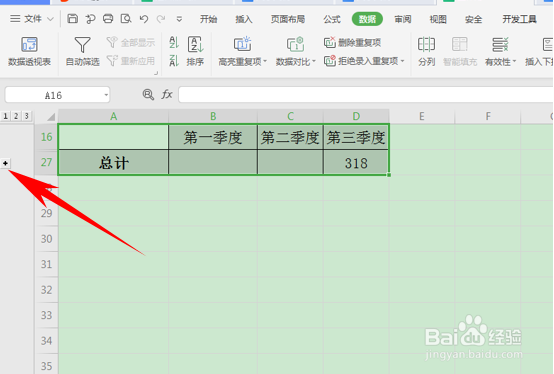Image resolution: width=554 pixels, height=374 pixels.
Task: Click the Save icon in quick toolbar
Action: pyautogui.click(x=72, y=18)
